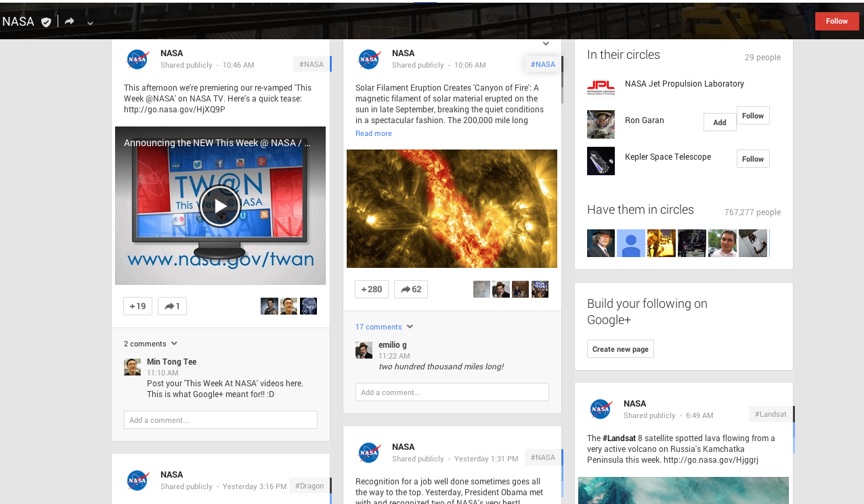Open first +1 user avatar on TWAN post
Viewport: 864px width, 504px height.
pos(269,306)
